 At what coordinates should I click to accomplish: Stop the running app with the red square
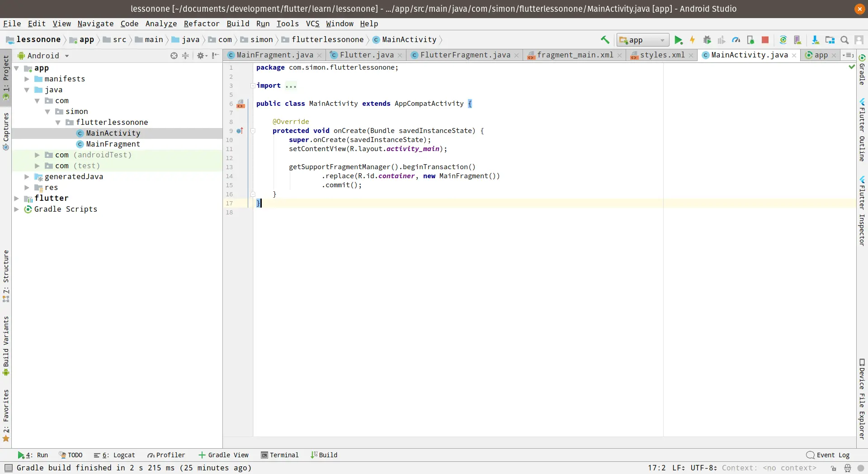(x=765, y=40)
